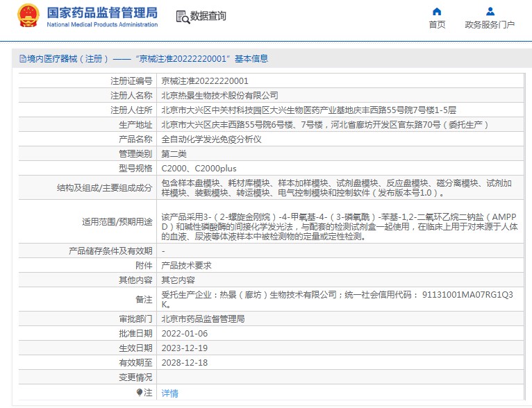Click the 数据查询 heading text
The image size is (532, 408).
coord(208,17)
